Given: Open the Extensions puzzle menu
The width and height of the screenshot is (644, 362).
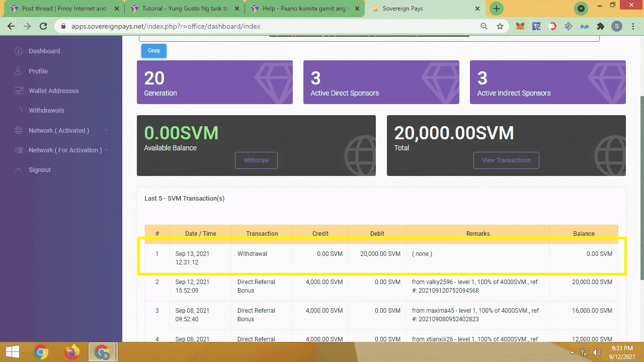Looking at the screenshot, I should (600, 26).
